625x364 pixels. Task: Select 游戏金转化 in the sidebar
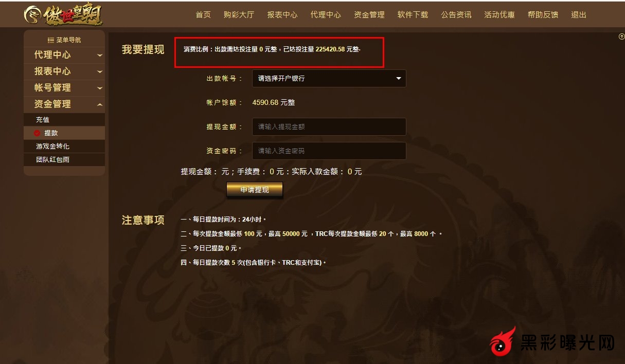point(64,147)
